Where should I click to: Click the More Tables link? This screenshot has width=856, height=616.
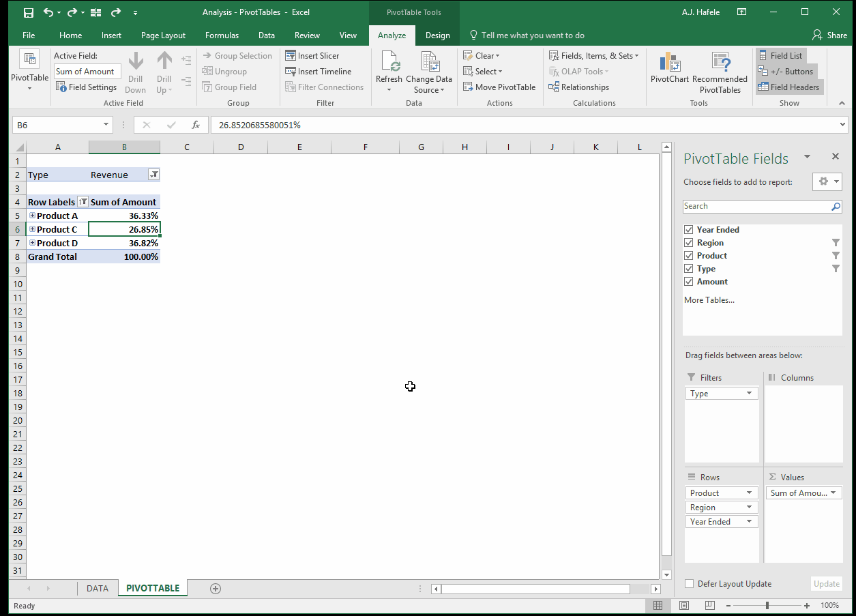point(709,300)
